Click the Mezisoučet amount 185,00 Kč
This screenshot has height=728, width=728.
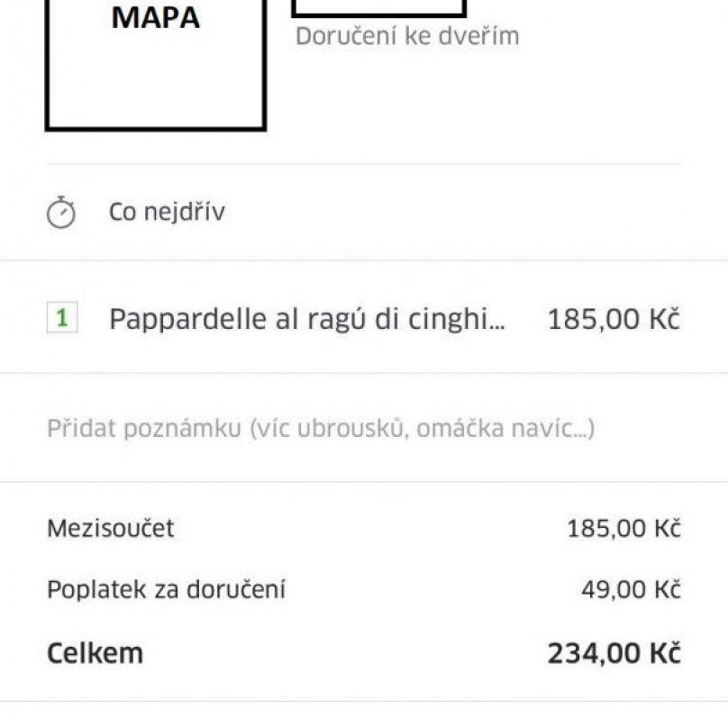coord(623,529)
